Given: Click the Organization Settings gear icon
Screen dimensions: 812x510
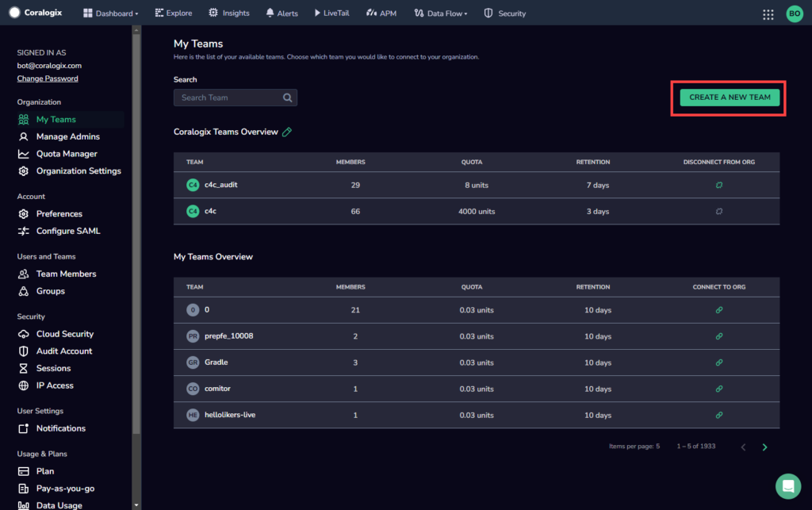Looking at the screenshot, I should tap(23, 171).
